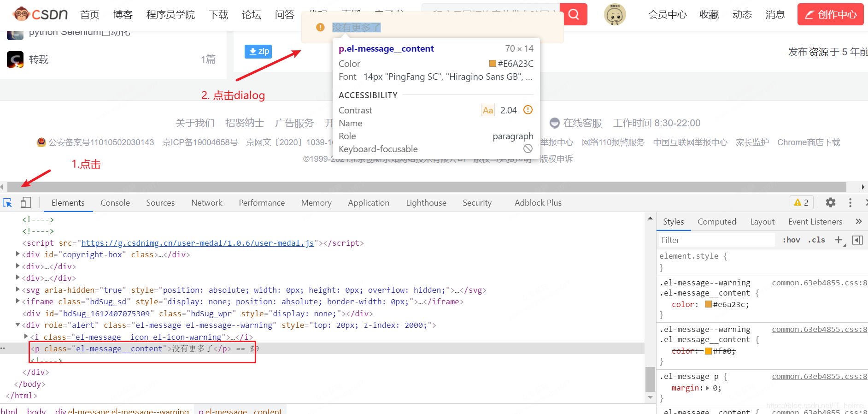Open the Performance tab
This screenshot has height=414, width=868.
pyautogui.click(x=262, y=203)
